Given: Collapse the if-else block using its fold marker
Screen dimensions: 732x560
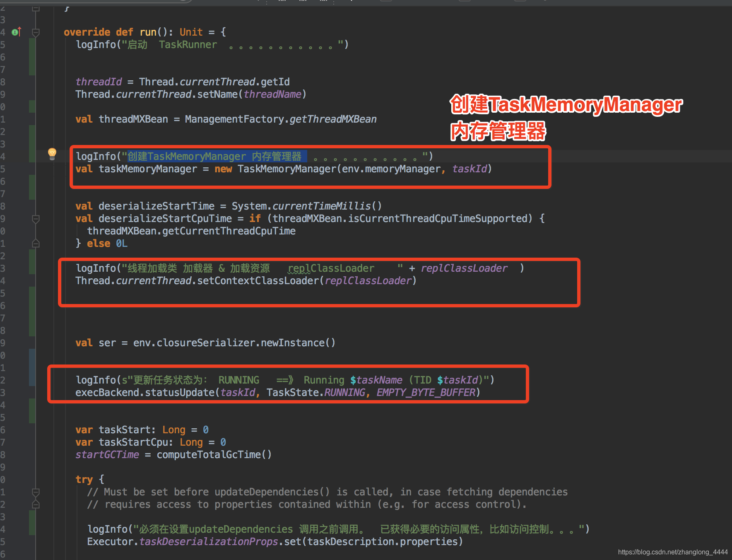Looking at the screenshot, I should point(36,218).
